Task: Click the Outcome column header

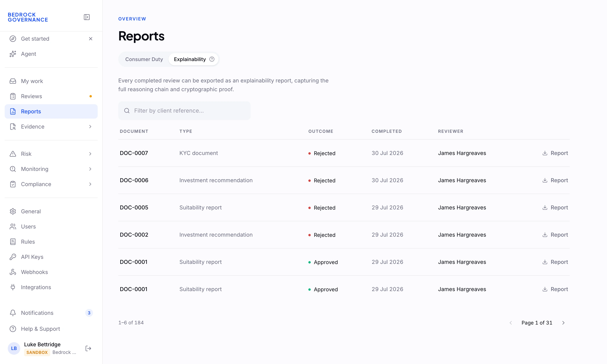Action: pos(321,131)
